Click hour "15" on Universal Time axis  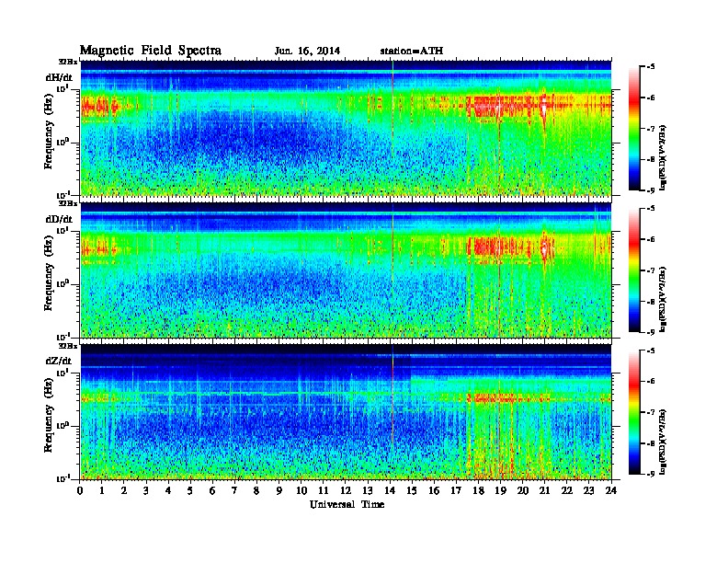click(412, 491)
